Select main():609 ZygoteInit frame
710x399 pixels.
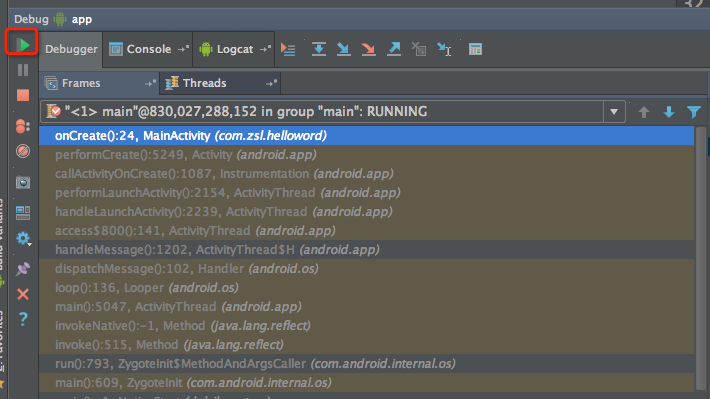[366, 383]
